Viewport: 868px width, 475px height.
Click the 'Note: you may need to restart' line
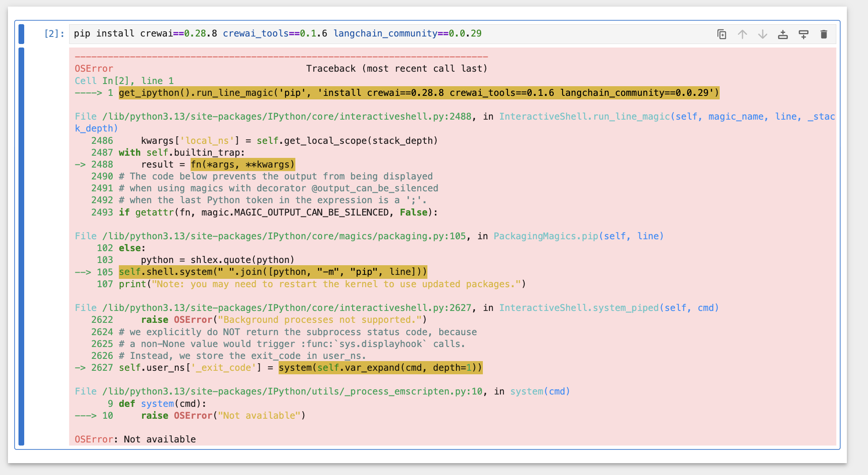tap(322, 284)
